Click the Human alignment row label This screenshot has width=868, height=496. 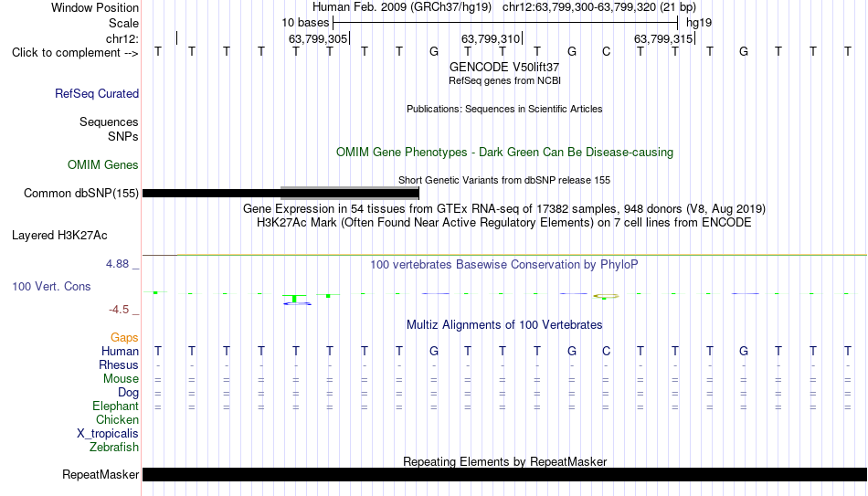[120, 352]
